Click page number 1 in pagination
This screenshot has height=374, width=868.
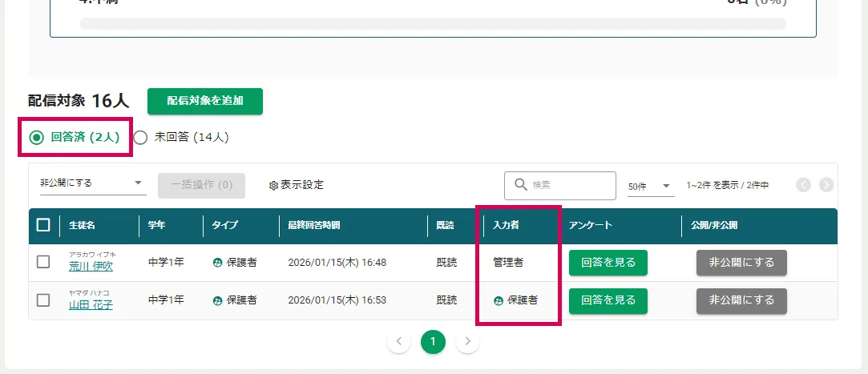coord(433,343)
